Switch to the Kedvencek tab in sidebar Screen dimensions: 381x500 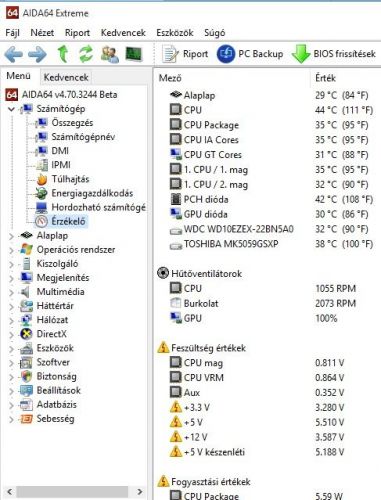[x=66, y=77]
